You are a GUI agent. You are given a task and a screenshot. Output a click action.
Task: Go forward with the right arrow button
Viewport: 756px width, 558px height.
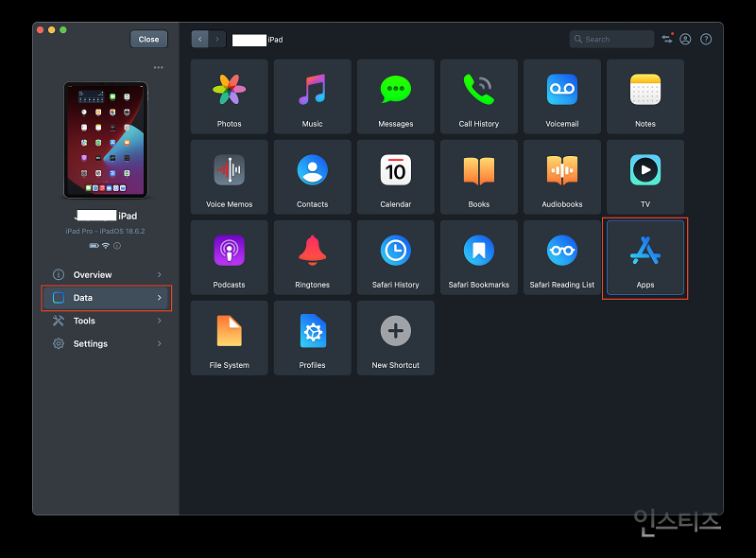coord(217,39)
